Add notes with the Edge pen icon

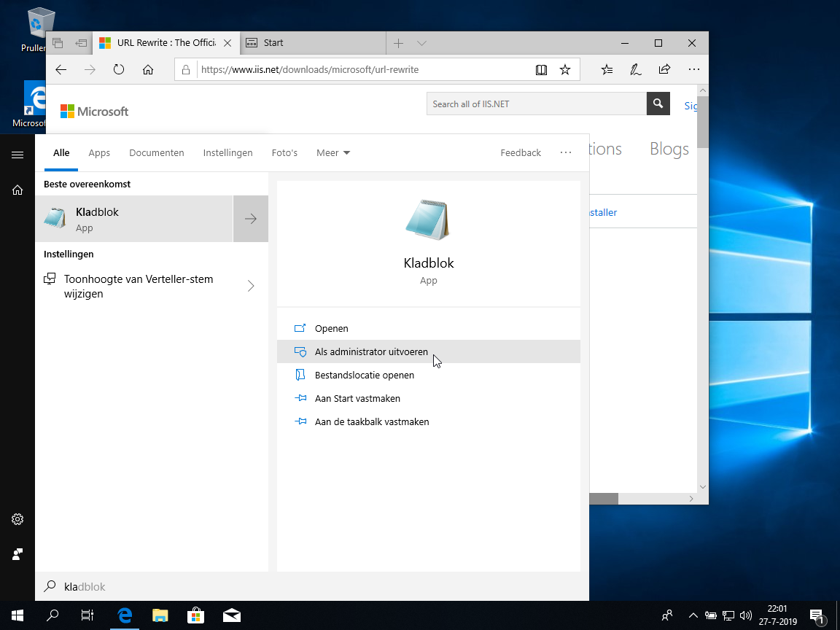636,70
